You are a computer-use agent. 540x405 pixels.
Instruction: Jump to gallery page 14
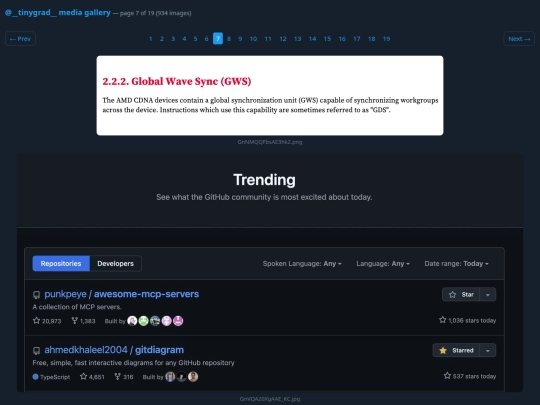(x=312, y=39)
